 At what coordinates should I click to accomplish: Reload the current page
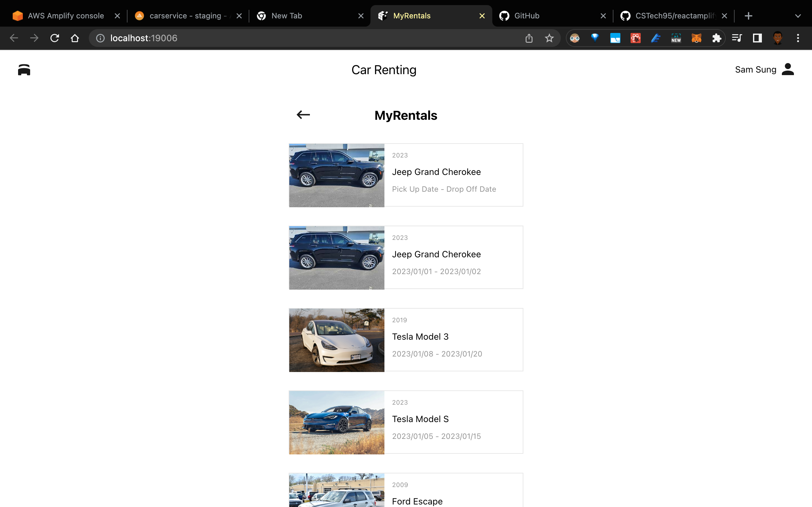coord(55,38)
